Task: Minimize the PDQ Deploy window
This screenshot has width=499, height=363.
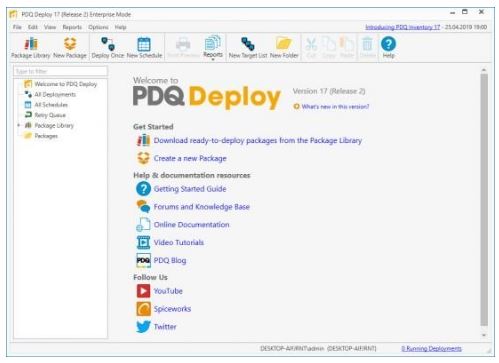Action: [x=452, y=13]
